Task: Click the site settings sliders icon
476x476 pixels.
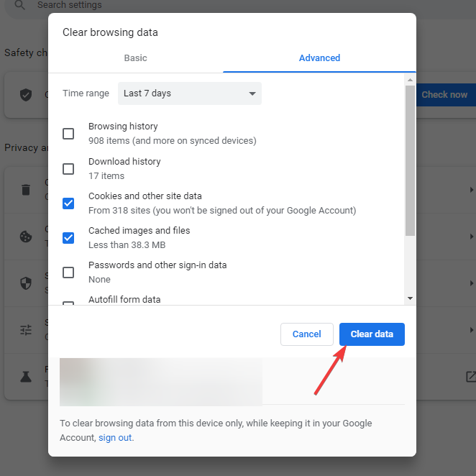Action: point(26,330)
